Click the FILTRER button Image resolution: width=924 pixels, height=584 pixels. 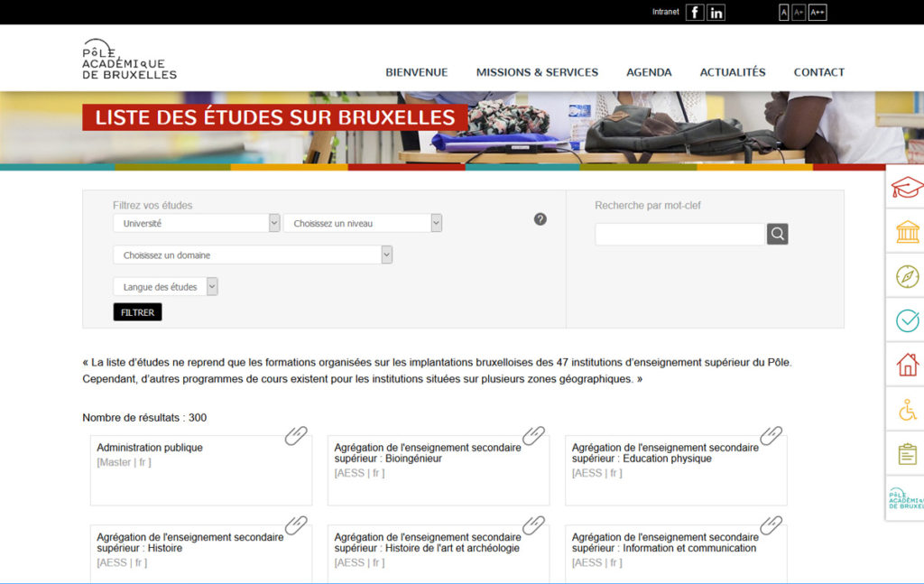(x=137, y=312)
